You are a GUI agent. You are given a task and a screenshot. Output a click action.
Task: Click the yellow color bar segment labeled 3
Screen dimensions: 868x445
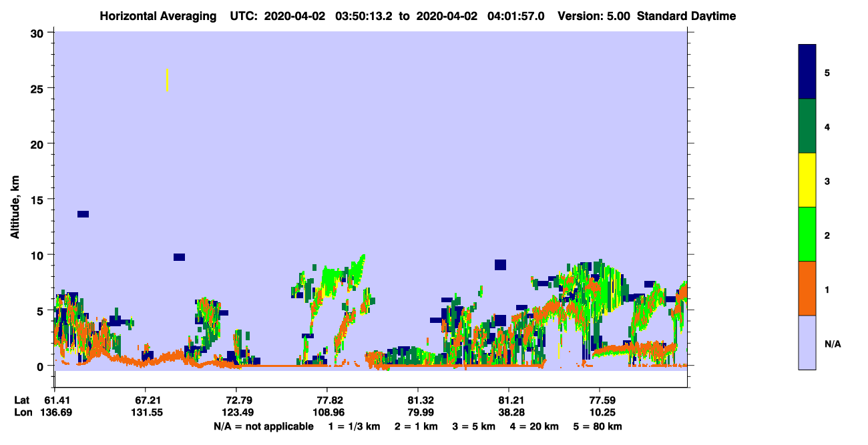(807, 180)
